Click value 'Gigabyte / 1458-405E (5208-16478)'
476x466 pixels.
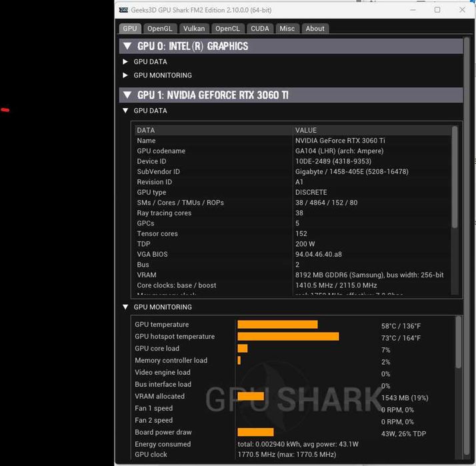pyautogui.click(x=351, y=171)
